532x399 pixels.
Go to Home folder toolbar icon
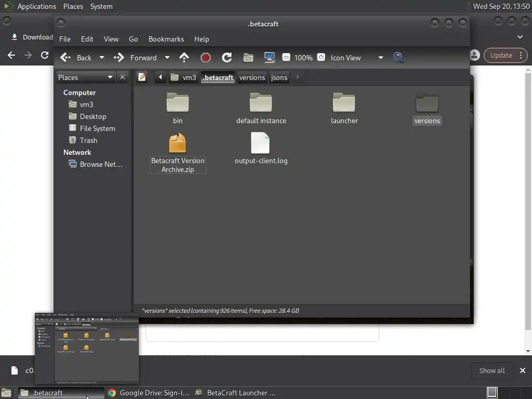click(248, 58)
